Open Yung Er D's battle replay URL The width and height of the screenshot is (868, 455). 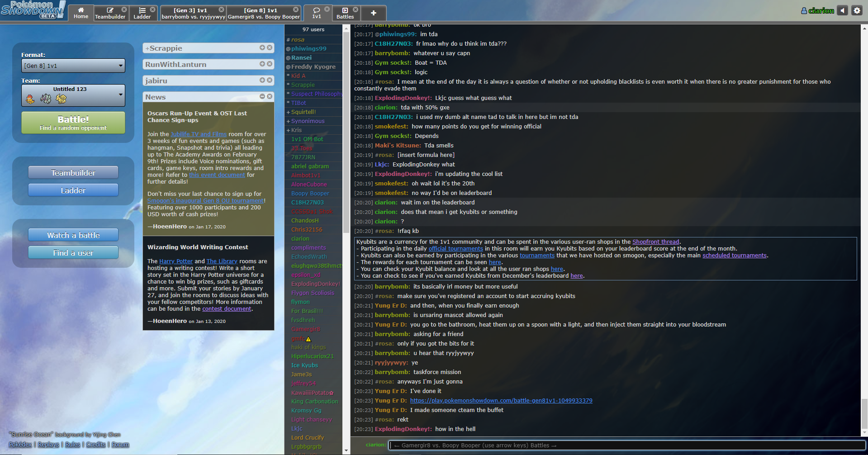tap(501, 401)
